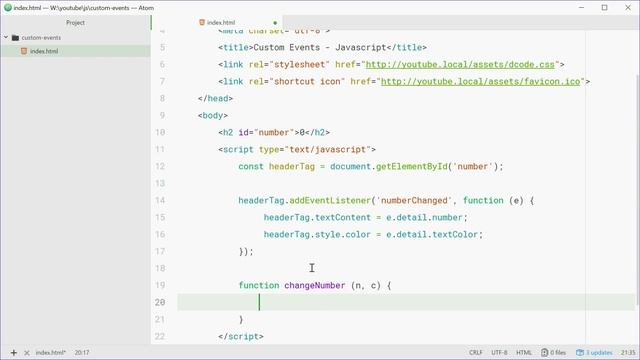Click the time display 21:35 in status bar
Viewport: 640px width, 360px height.
(x=628, y=353)
